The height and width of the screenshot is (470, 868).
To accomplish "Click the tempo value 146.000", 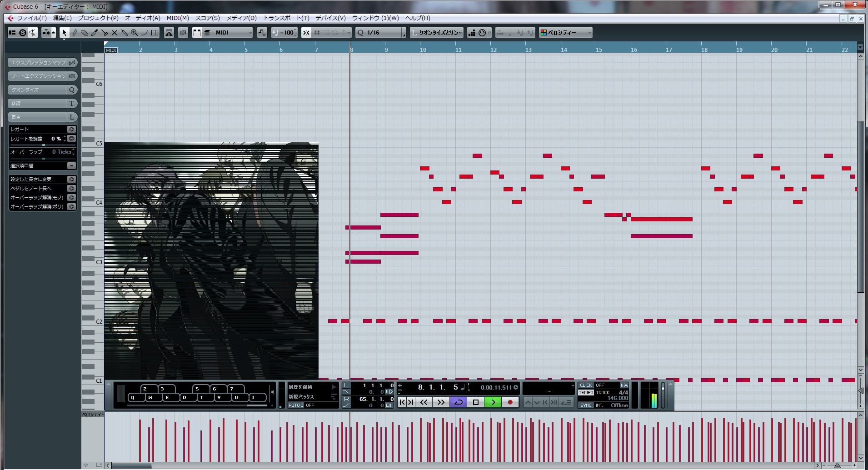I will pos(618,399).
